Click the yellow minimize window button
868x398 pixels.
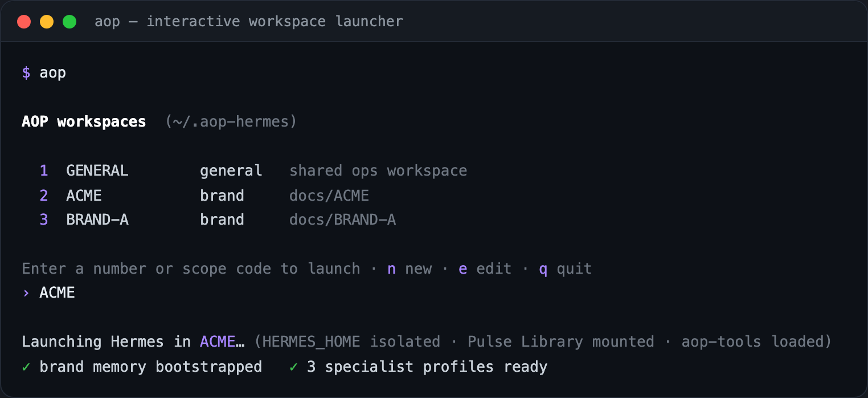(x=47, y=22)
